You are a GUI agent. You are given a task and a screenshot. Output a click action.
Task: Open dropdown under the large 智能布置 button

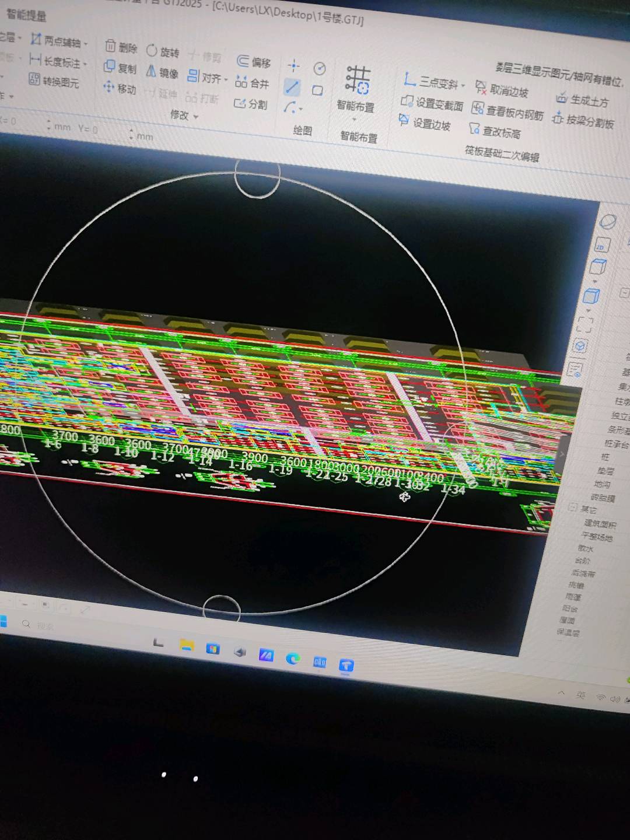click(x=354, y=120)
